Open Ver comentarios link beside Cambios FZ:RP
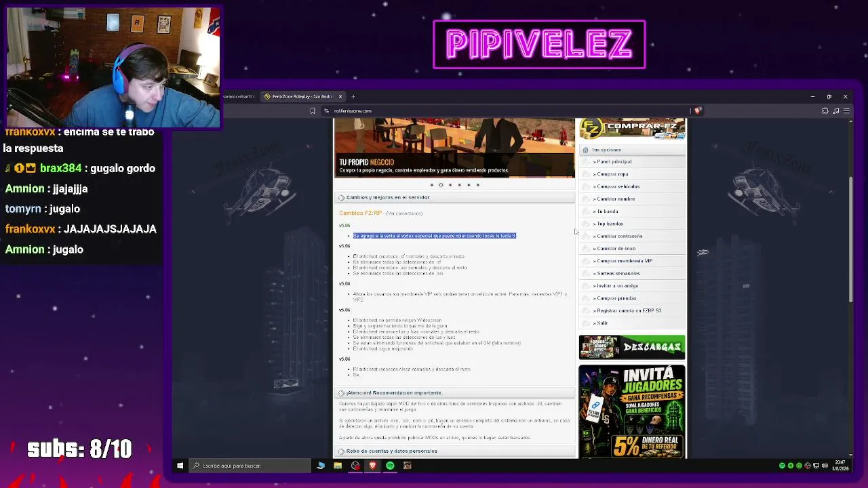The width and height of the screenshot is (868, 488). (405, 213)
